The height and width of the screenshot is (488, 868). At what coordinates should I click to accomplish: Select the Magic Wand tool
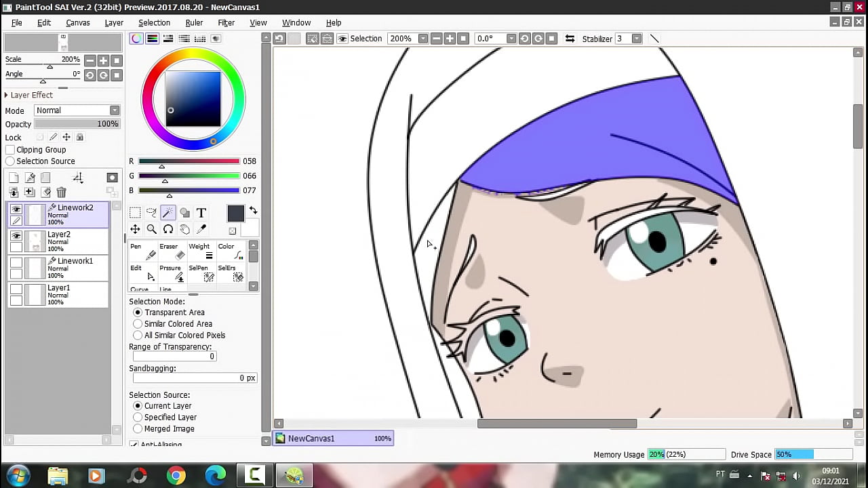coord(168,213)
